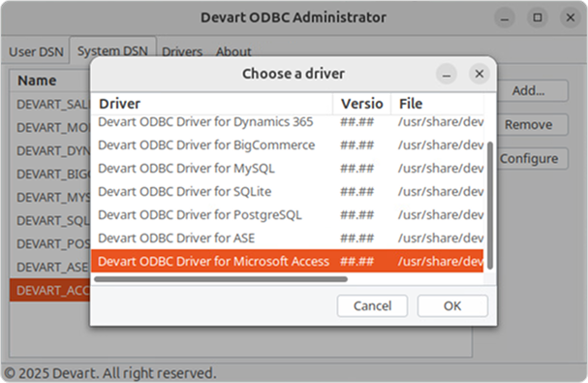This screenshot has width=588, height=383.
Task: Close the Choose a driver dialog
Action: coord(480,74)
